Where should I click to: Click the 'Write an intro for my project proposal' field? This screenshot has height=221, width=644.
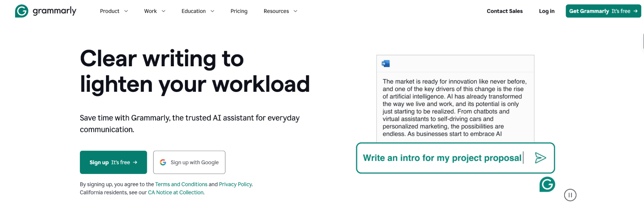point(455,158)
